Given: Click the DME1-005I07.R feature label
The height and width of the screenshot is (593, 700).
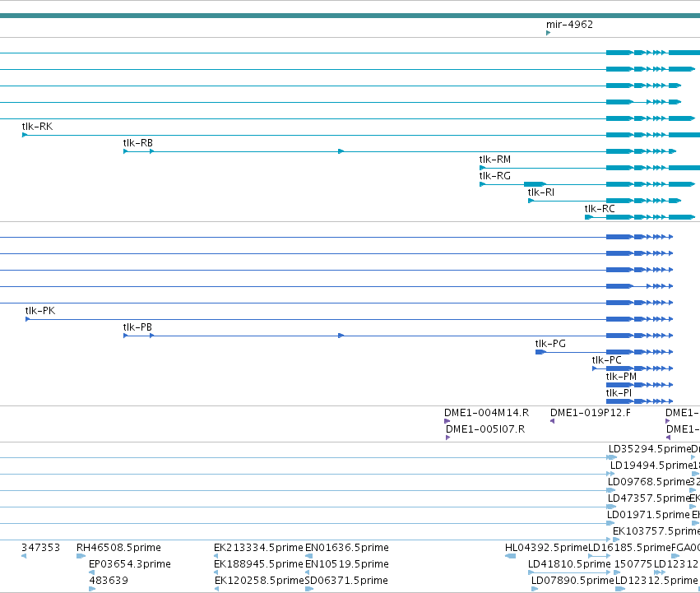Looking at the screenshot, I should click(x=485, y=429).
